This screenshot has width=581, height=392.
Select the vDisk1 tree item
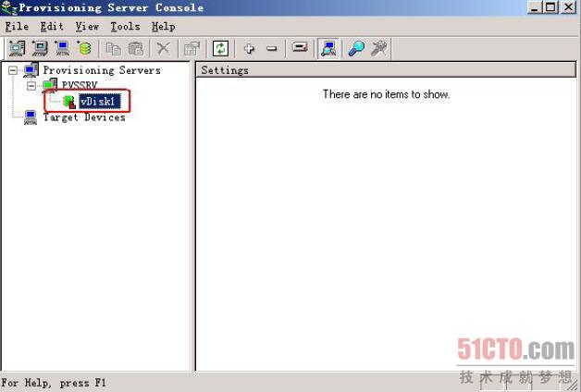(100, 102)
